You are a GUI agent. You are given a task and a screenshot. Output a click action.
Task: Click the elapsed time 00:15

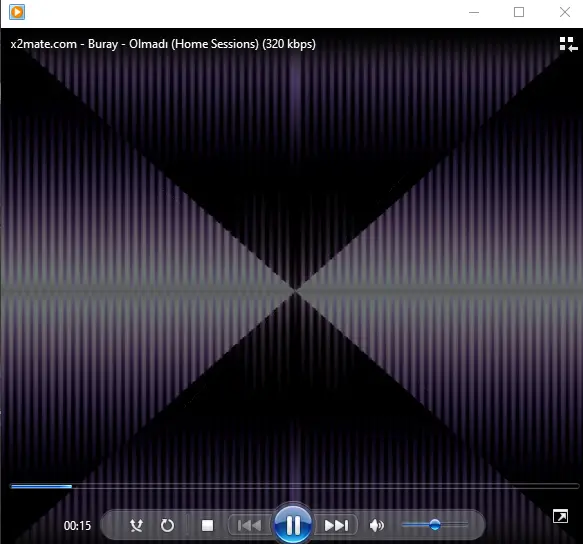[x=77, y=525]
